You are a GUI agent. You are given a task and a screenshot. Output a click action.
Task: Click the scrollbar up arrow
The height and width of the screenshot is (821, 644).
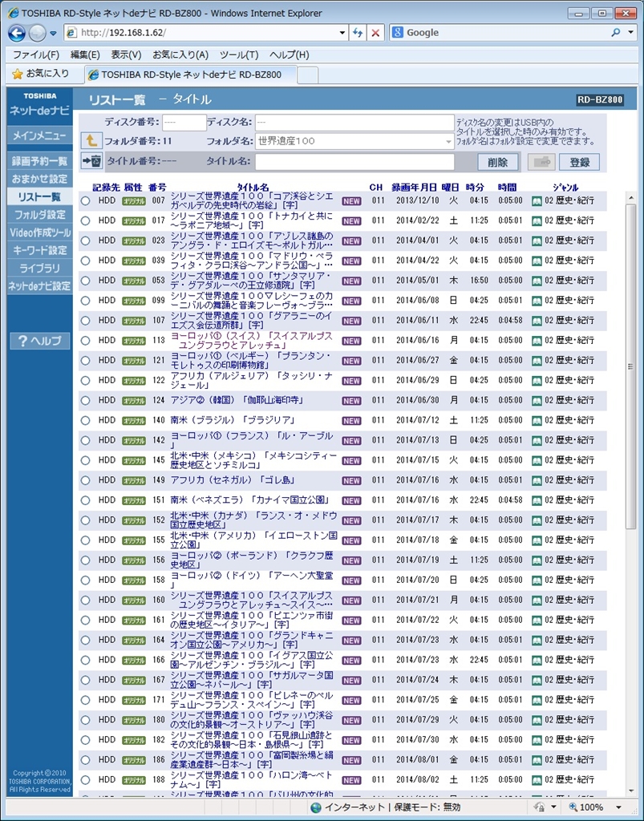630,198
